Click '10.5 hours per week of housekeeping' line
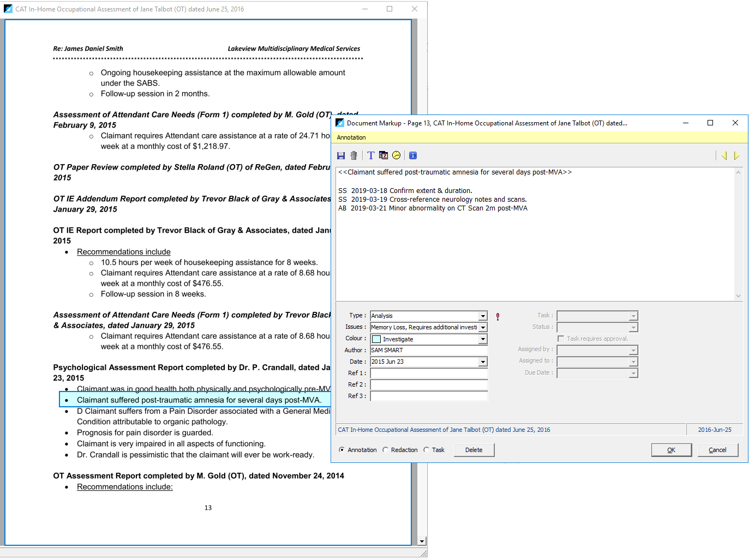 click(209, 262)
